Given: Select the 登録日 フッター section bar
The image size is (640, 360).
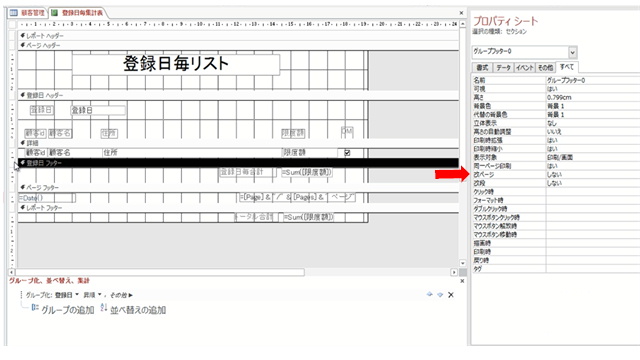Looking at the screenshot, I should (238, 163).
